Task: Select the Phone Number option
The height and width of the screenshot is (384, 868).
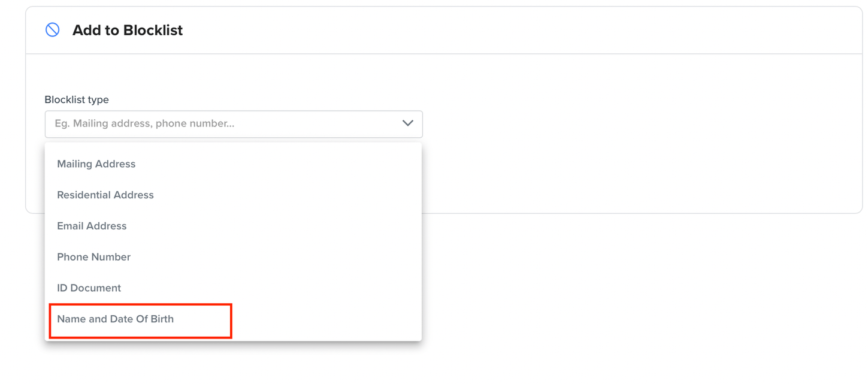Action: point(233,257)
